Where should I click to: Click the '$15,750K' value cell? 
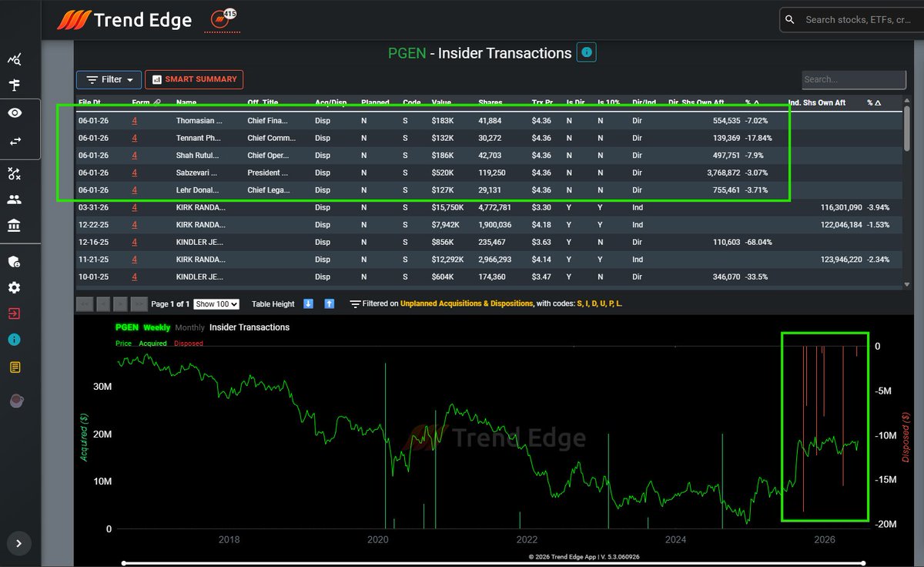point(447,207)
